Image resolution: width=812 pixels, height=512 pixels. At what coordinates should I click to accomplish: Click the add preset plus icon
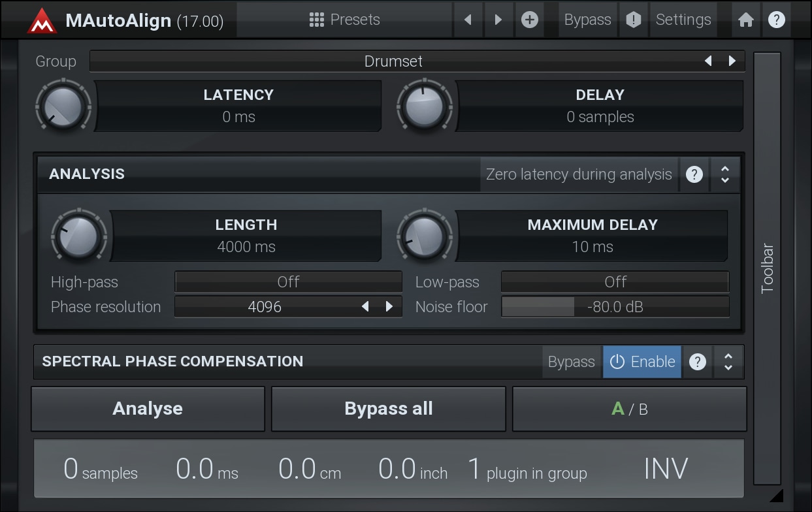point(530,20)
